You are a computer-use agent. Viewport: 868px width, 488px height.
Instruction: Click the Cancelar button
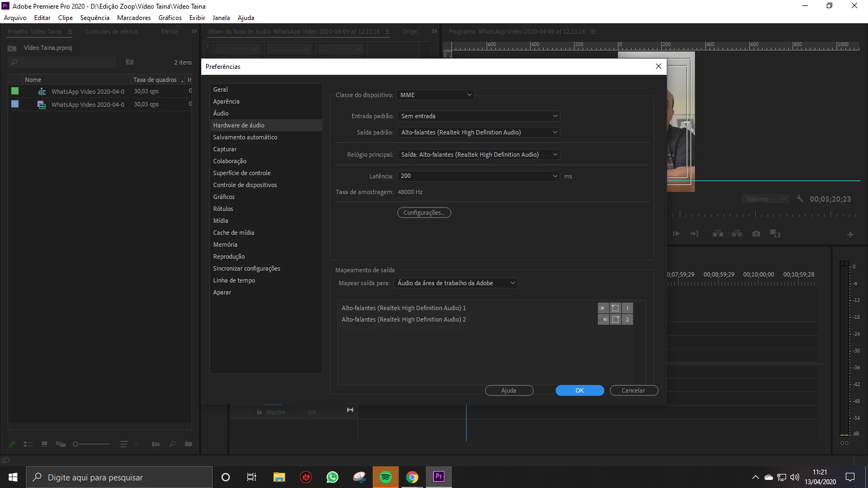point(634,390)
